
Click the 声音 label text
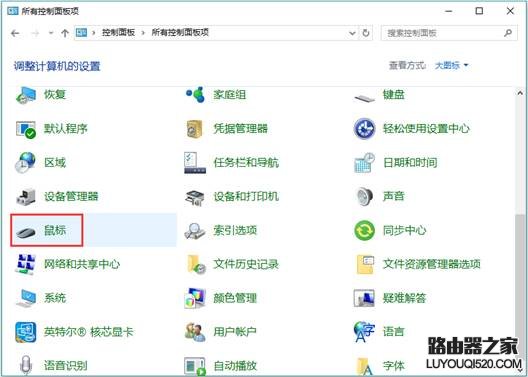(x=394, y=196)
